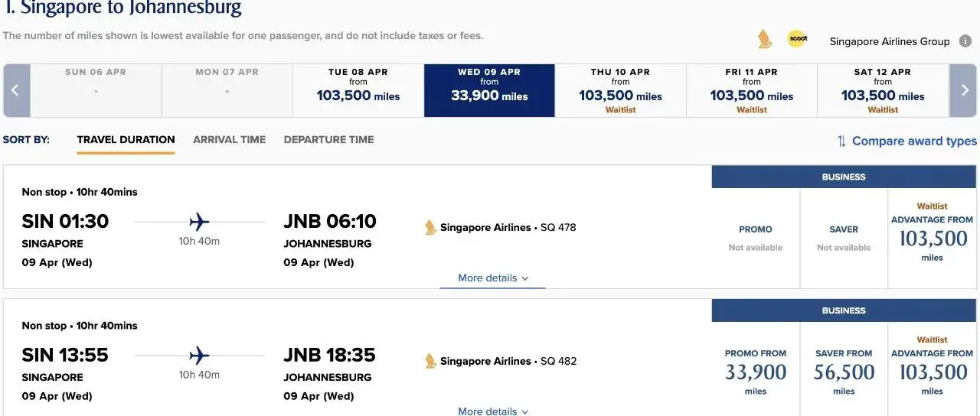The image size is (980, 416).
Task: Expand More details for flight SQ 482
Action: (493, 411)
